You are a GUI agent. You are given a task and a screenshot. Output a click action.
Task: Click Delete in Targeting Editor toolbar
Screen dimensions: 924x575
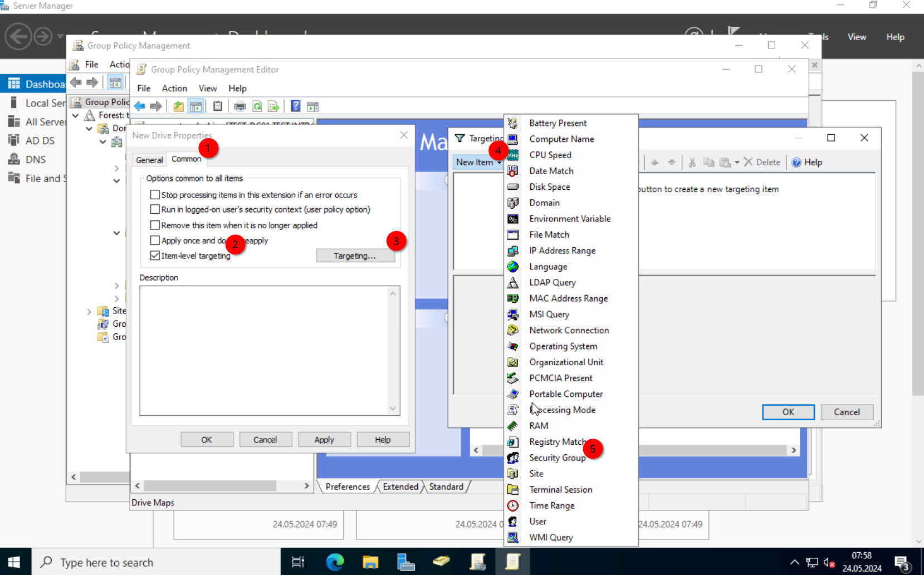coord(762,163)
